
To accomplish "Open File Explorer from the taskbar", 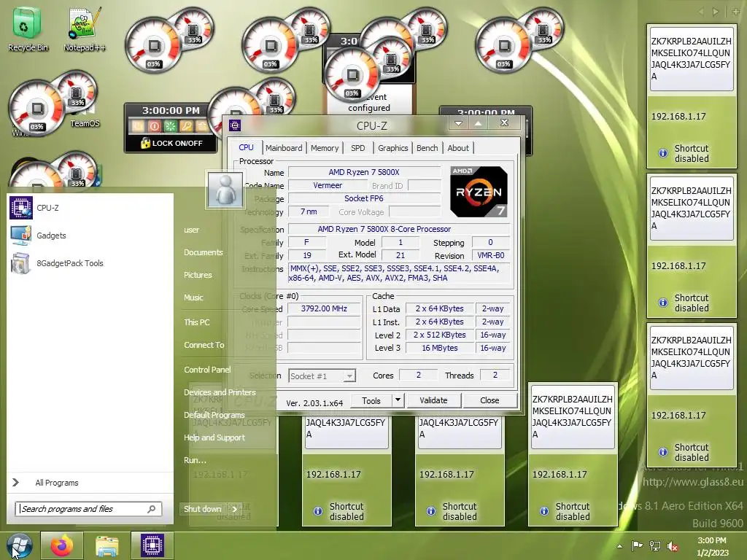I will [x=107, y=545].
